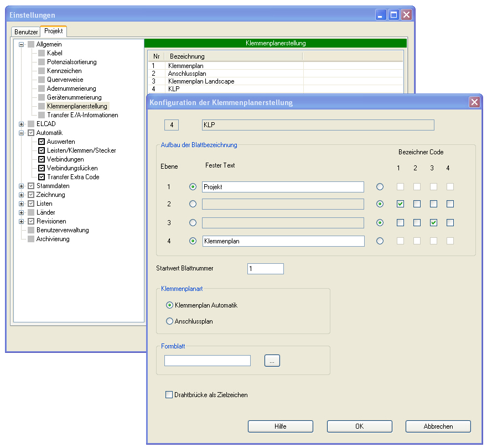Select Kabel in the settings tree
Image resolution: width=487 pixels, height=448 pixels.
55,53
